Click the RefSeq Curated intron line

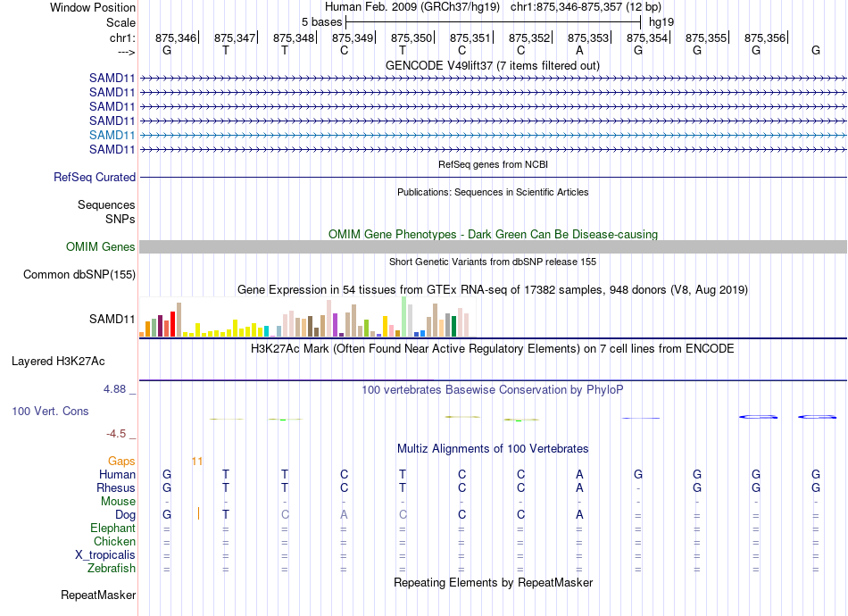click(x=493, y=177)
